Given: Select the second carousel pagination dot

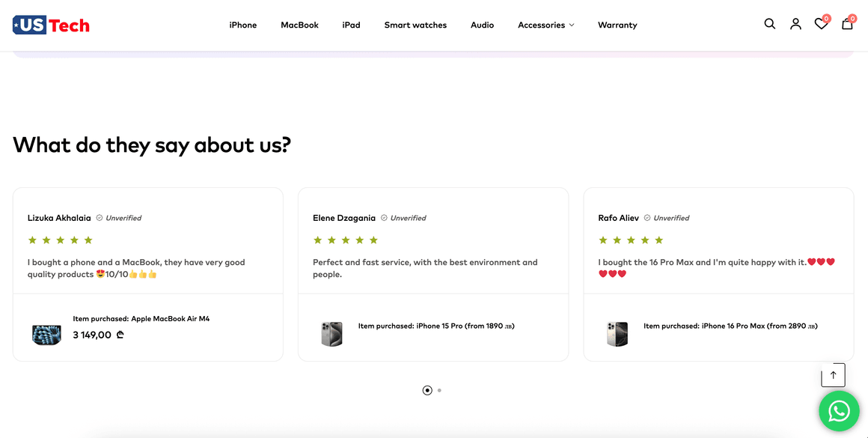Looking at the screenshot, I should (x=439, y=390).
